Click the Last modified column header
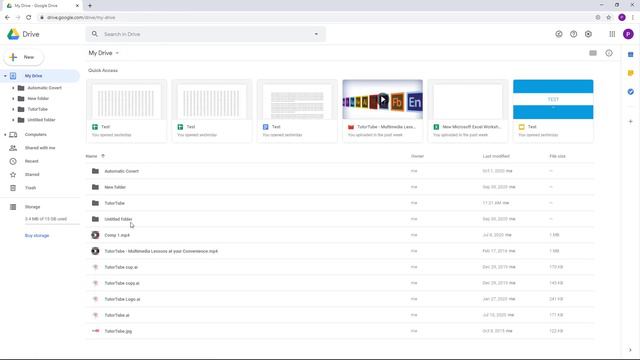Viewport: 640px width, 360px height. tap(496, 156)
